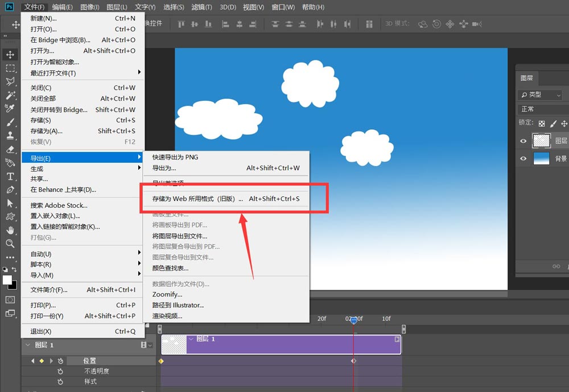Toggle the 不透明度 keyframe stopwatch
The height and width of the screenshot is (392, 569).
click(61, 370)
